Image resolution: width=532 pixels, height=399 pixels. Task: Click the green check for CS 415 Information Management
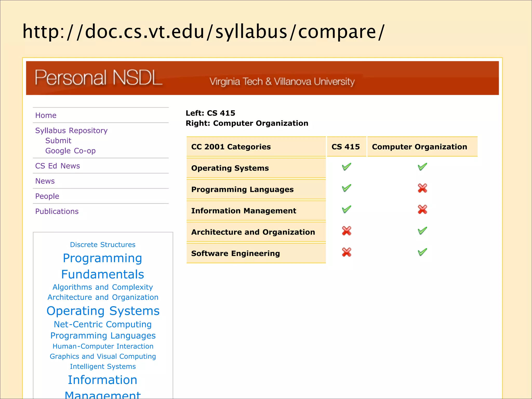347,209
